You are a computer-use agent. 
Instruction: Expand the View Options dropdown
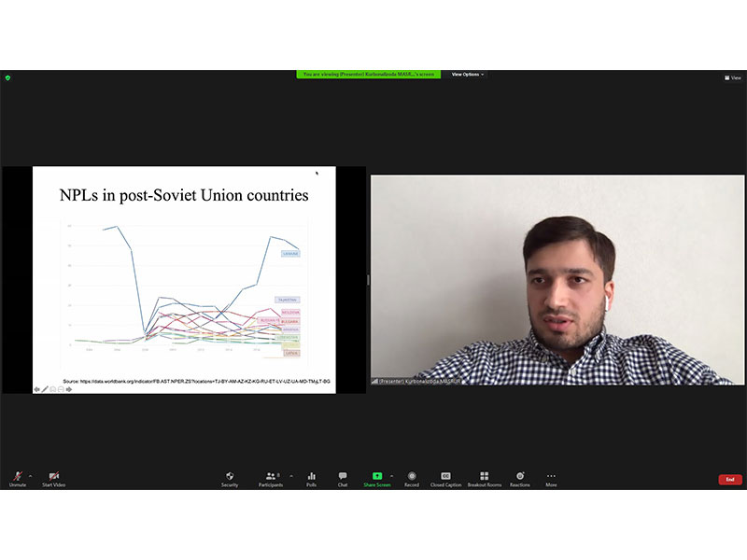[468, 75]
